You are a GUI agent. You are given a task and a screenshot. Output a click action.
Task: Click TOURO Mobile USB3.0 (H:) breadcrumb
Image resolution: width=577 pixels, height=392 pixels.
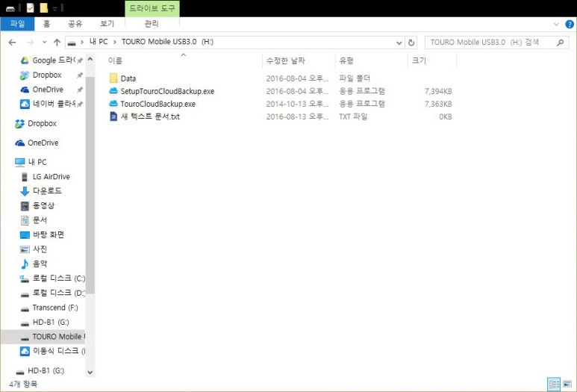[x=167, y=42]
